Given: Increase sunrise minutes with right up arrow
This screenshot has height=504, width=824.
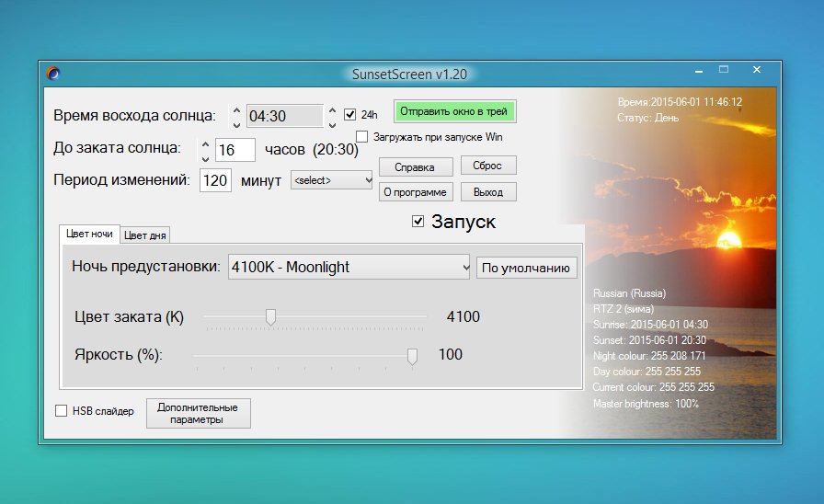Looking at the screenshot, I should click(332, 110).
